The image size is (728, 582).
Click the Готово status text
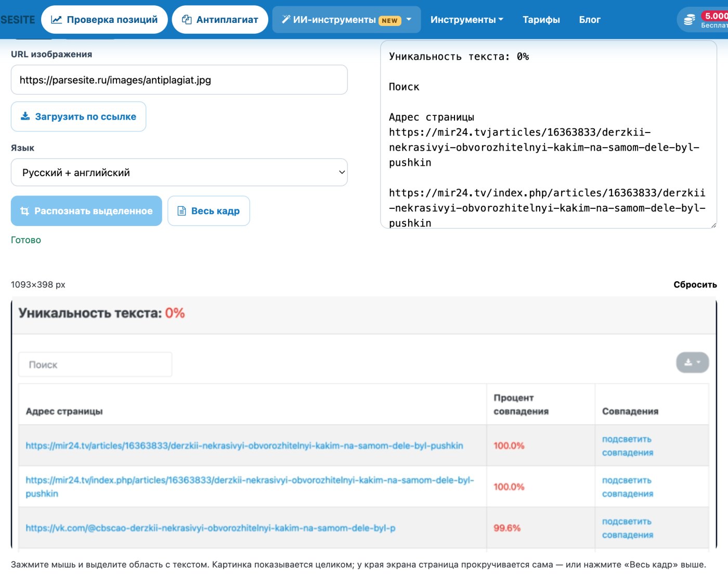pos(26,240)
